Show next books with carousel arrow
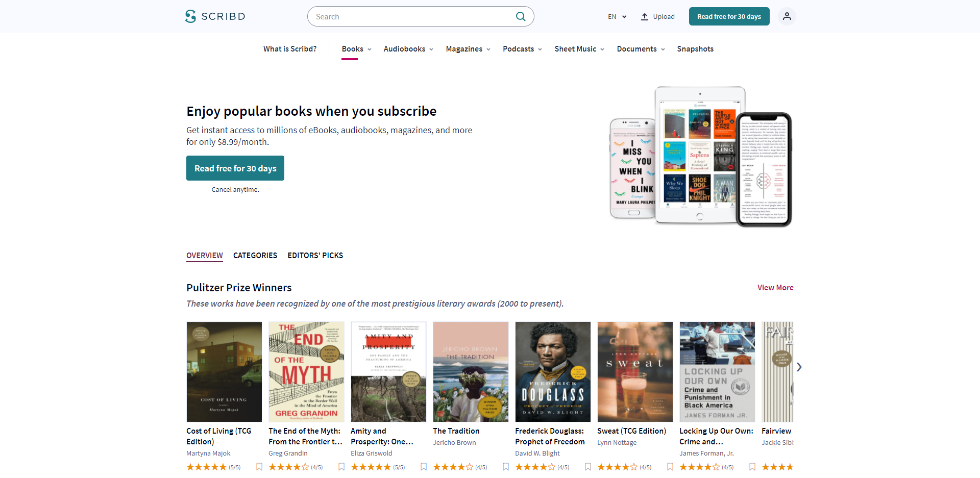This screenshot has height=478, width=980. point(799,367)
